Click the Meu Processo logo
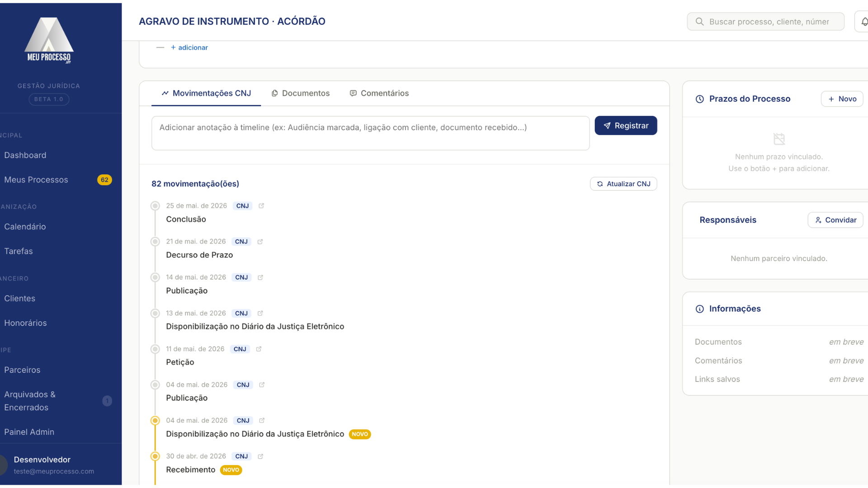Screen dimensions: 868x488 pos(49,40)
